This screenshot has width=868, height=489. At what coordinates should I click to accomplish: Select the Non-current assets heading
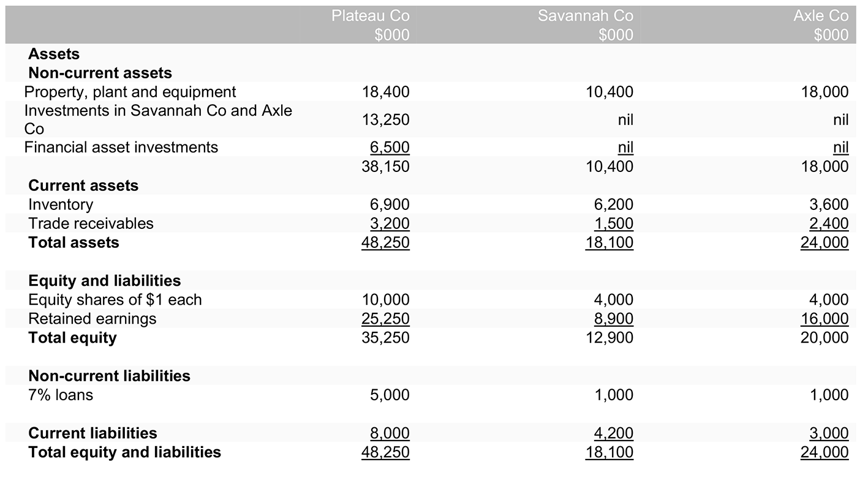100,73
